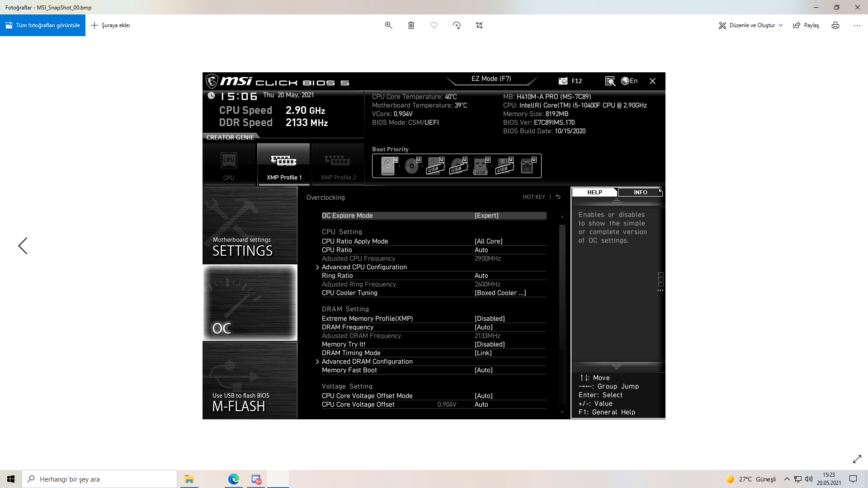Click weather 27°C Güneşli taskbar widget
Image resolution: width=868 pixels, height=488 pixels.
750,479
